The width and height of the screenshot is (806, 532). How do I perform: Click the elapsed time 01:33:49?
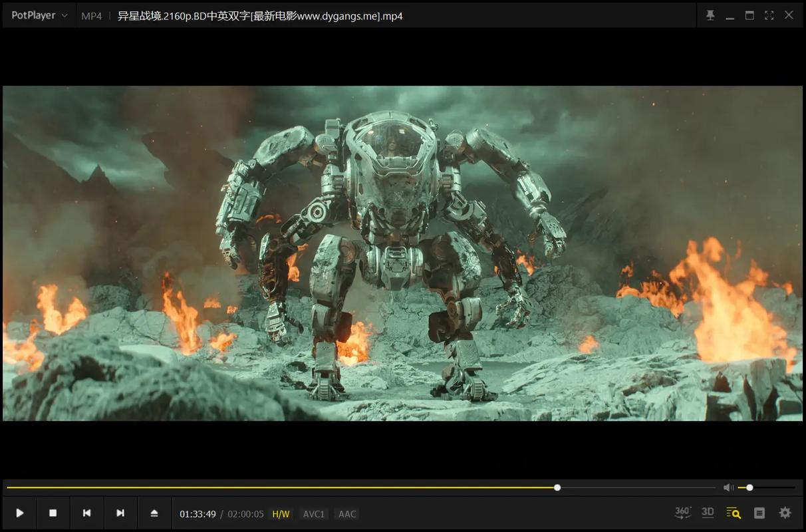pyautogui.click(x=198, y=514)
